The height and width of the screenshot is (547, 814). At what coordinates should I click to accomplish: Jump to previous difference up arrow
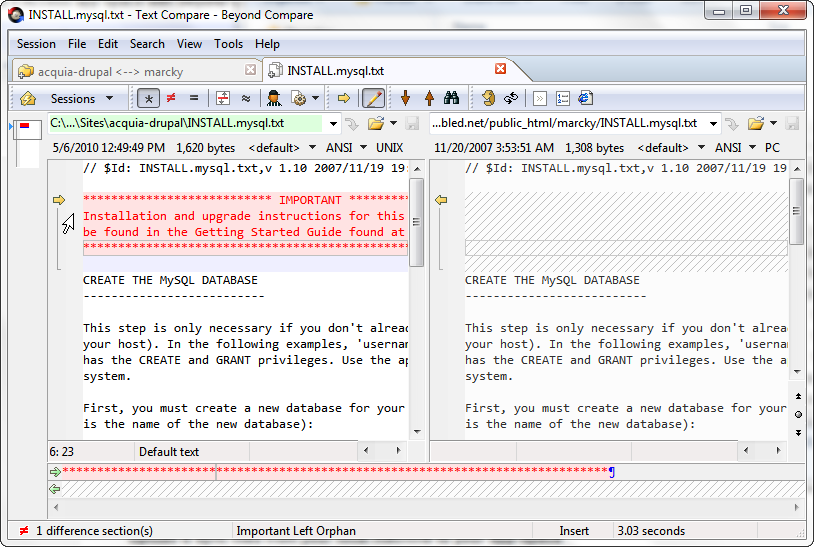(x=429, y=98)
